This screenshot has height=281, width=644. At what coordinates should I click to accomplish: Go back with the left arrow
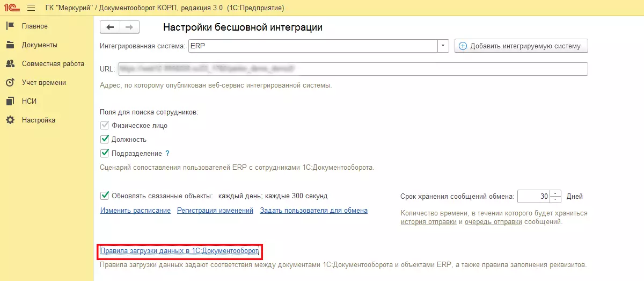[x=110, y=27]
